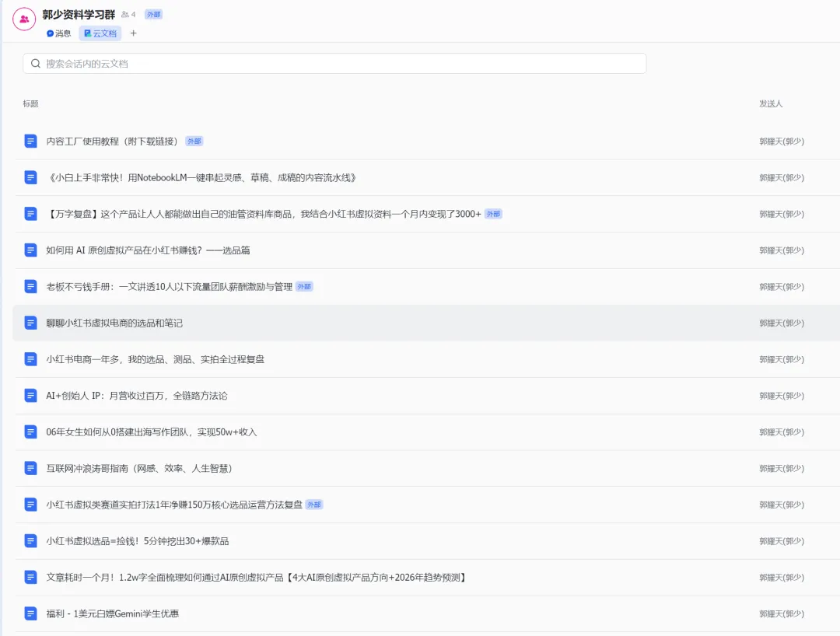Click the 发送人 column header
This screenshot has height=636, width=840.
771,104
